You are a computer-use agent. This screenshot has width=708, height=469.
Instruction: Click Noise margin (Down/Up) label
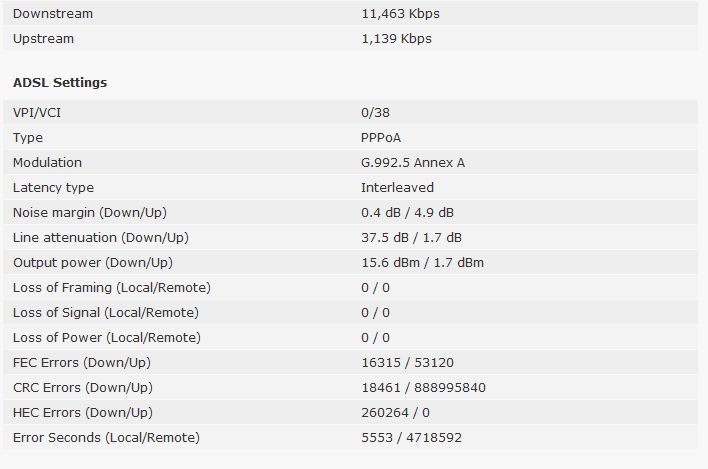(90, 213)
